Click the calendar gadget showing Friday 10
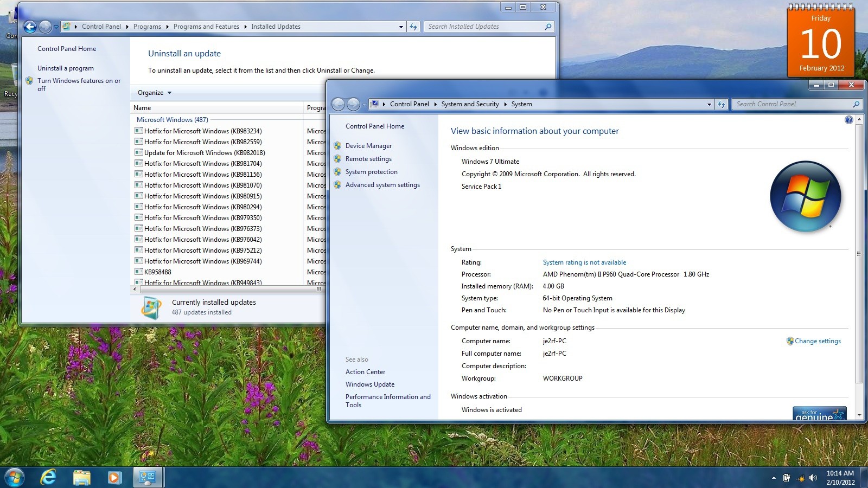 821,41
